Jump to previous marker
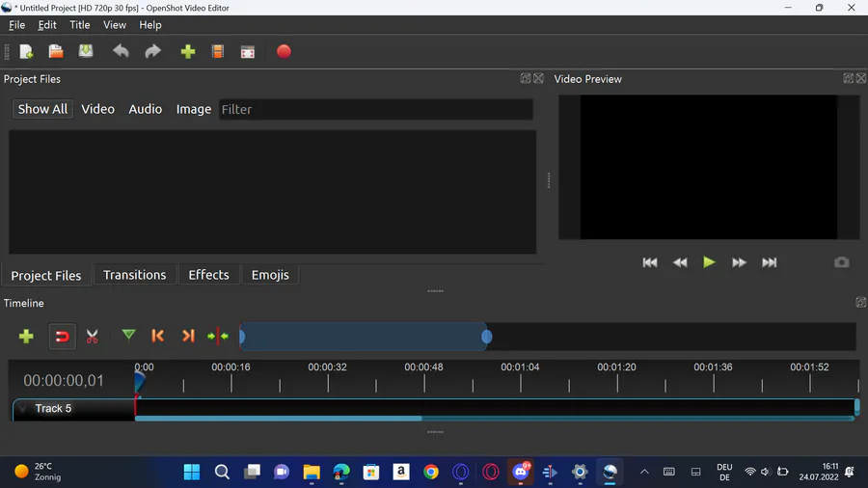This screenshot has height=488, width=868. (158, 336)
